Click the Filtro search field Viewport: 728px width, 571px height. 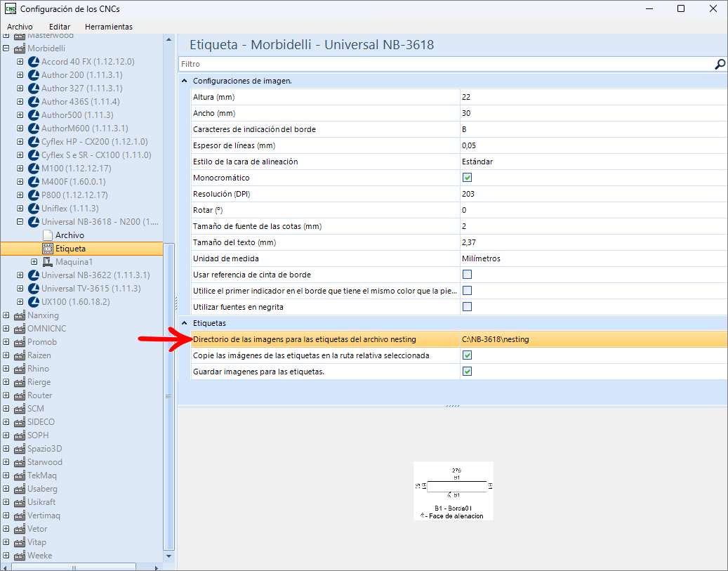click(446, 64)
